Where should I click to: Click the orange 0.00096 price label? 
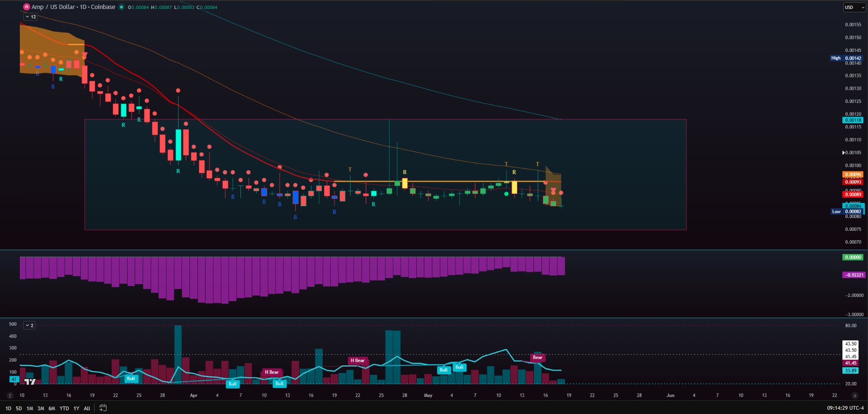click(x=853, y=175)
